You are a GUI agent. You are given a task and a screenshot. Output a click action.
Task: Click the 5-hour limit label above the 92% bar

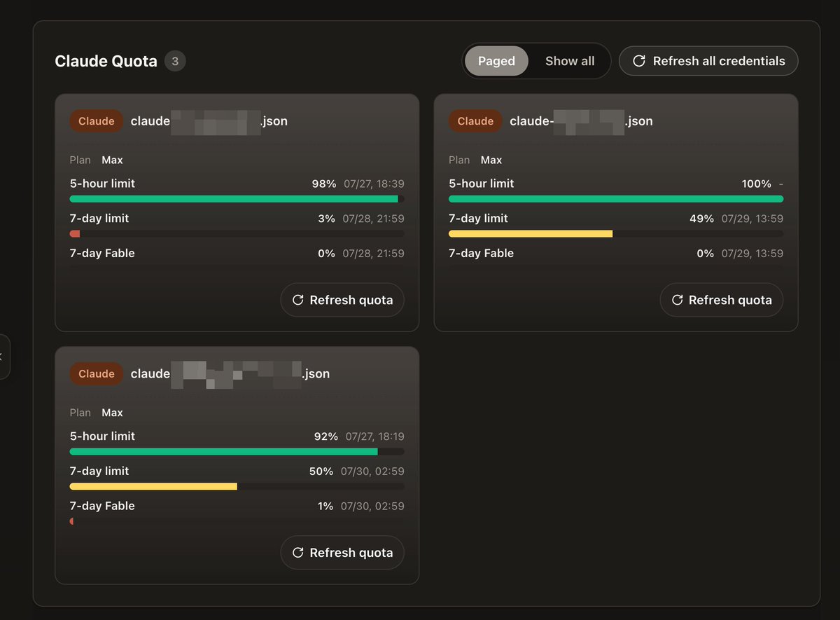(102, 436)
